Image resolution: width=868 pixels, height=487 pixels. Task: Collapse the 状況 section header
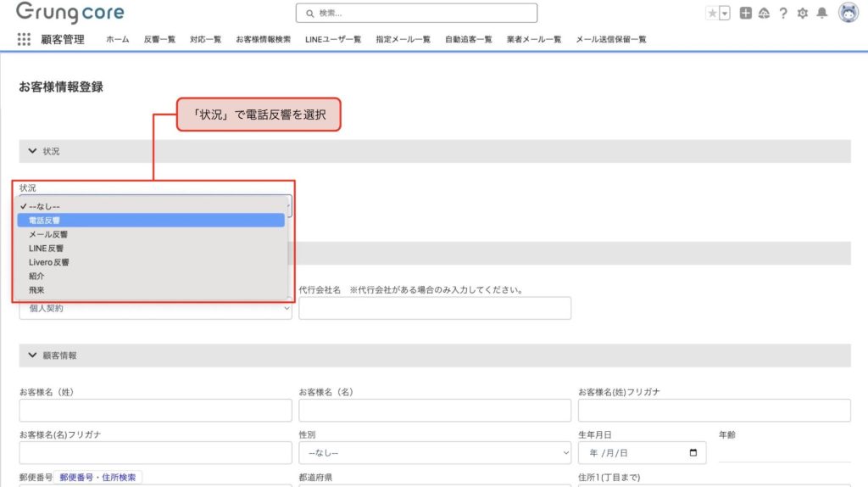pyautogui.click(x=32, y=151)
